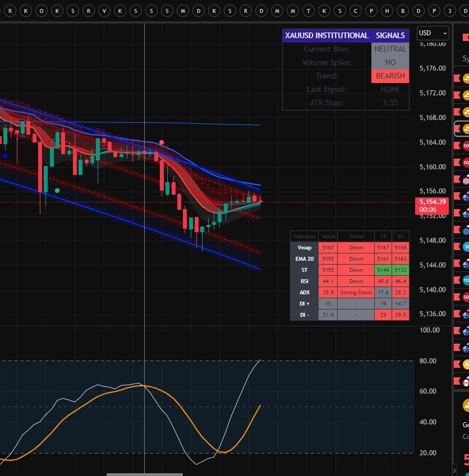
Task: Click the XAUUSD INSTITUTIONAL table header
Action: coord(327,35)
